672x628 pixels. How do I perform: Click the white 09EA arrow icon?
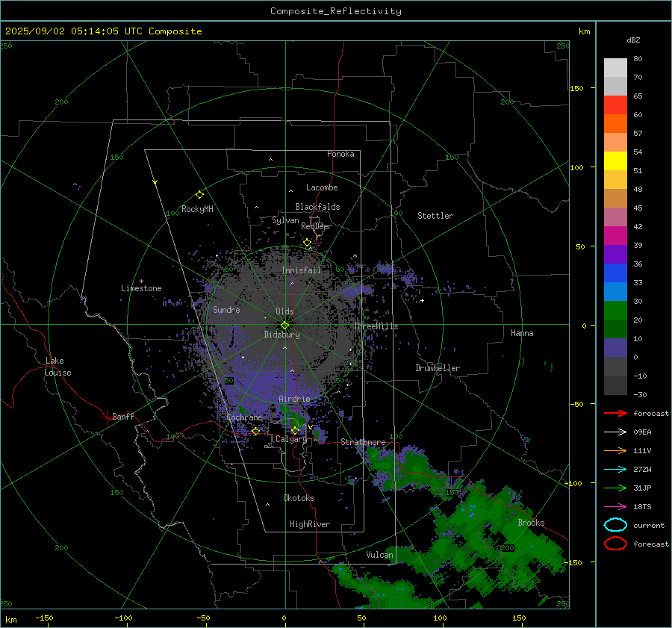pos(615,432)
